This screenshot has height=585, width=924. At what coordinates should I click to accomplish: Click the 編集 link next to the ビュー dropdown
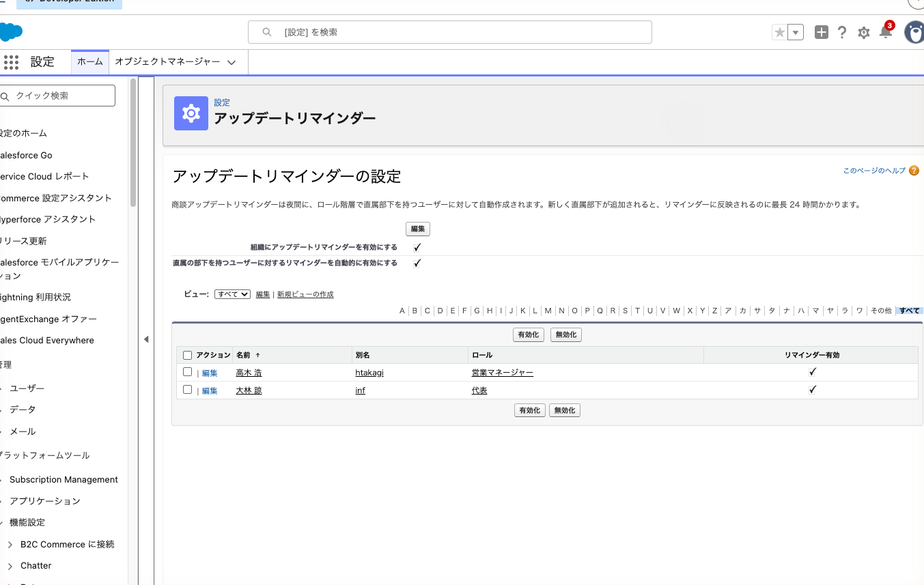coord(263,294)
